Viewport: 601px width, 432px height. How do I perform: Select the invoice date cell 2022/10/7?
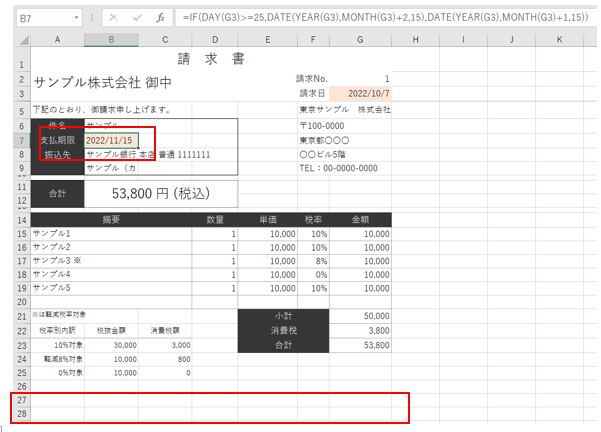click(x=360, y=93)
